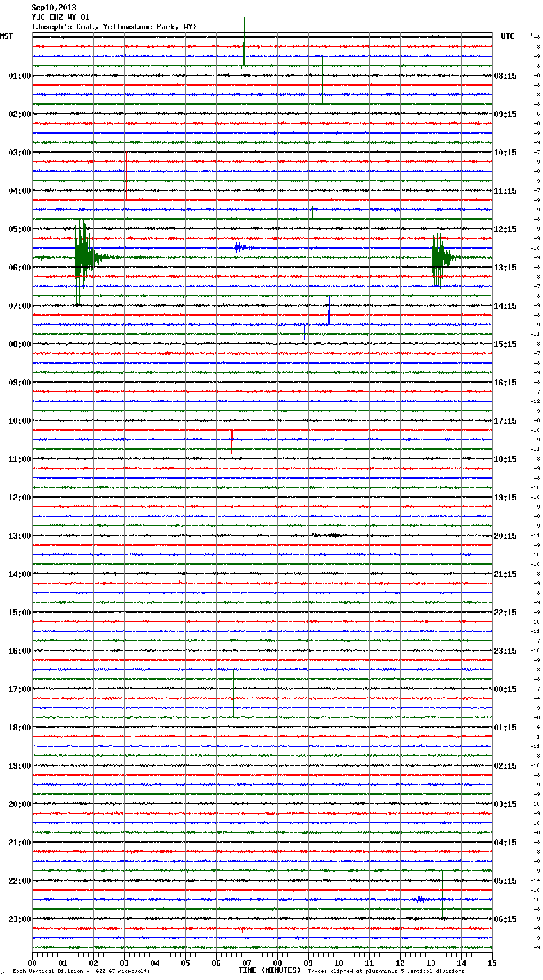Viewport: 543px width, 980px height.
Task: Click the small blue event on the 22:30 trace
Action: [420, 899]
